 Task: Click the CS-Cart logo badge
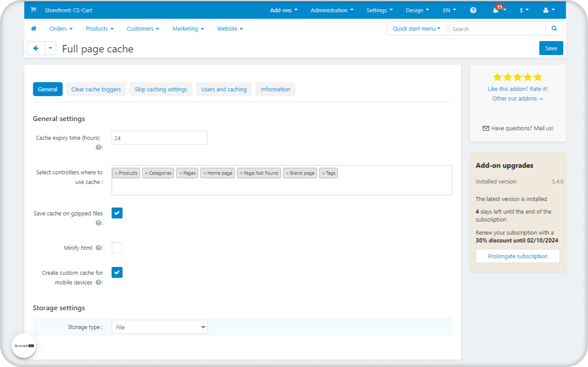[24, 346]
